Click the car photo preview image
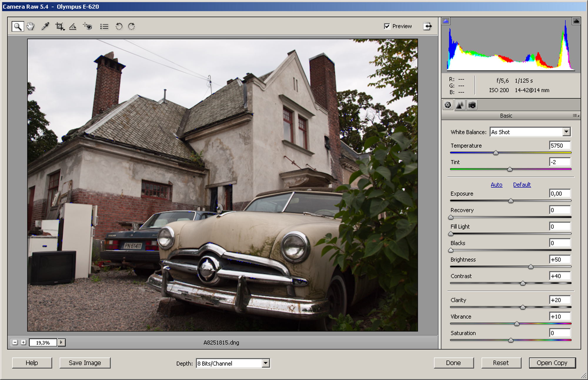The width and height of the screenshot is (588, 380). [223, 185]
